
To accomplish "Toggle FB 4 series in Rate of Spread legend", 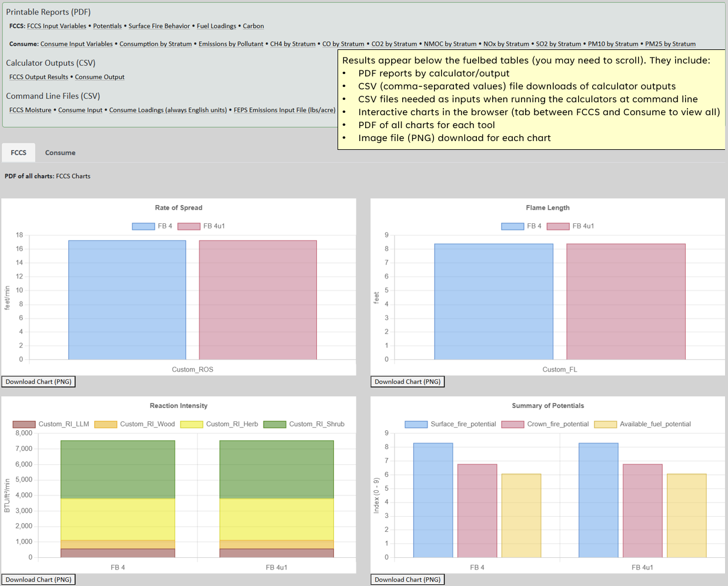I will (x=151, y=226).
